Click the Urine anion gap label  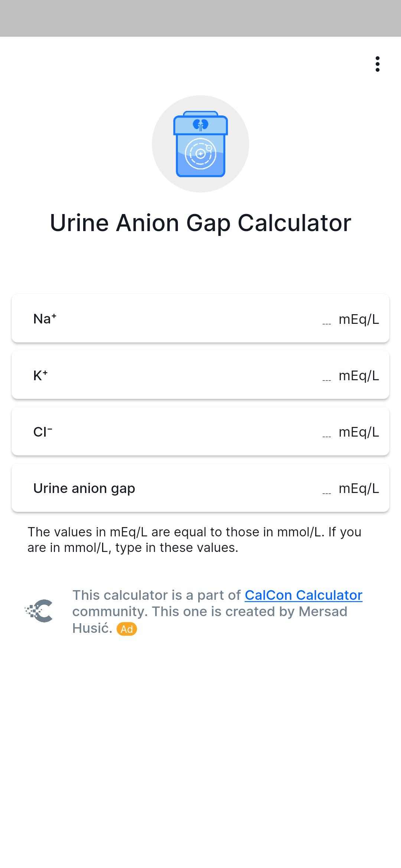tap(84, 489)
